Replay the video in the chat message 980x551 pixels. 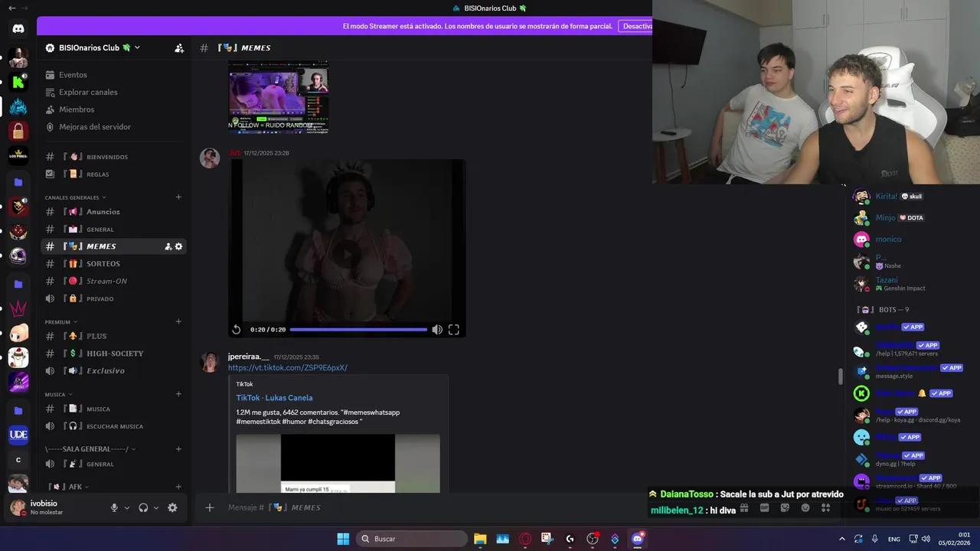tap(237, 330)
